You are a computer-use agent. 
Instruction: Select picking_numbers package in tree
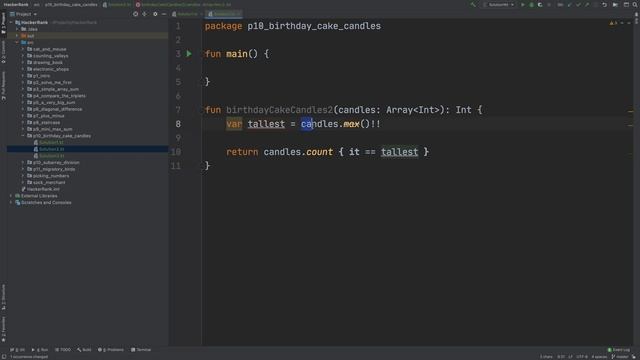[x=51, y=176]
